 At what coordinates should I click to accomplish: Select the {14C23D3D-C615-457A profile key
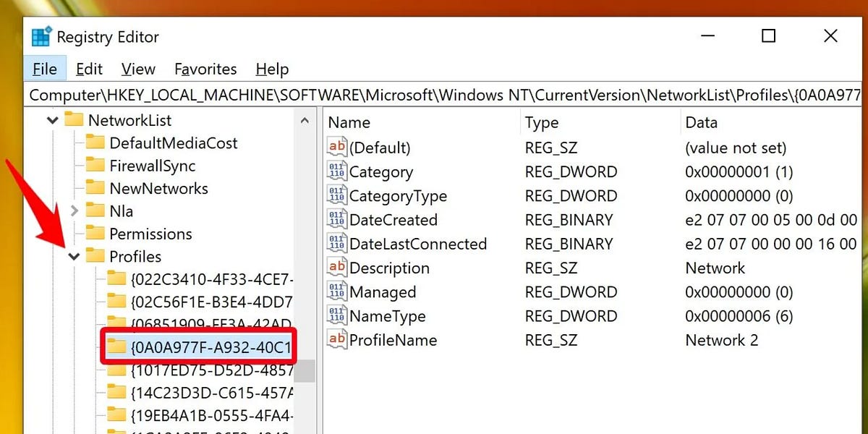click(x=212, y=393)
